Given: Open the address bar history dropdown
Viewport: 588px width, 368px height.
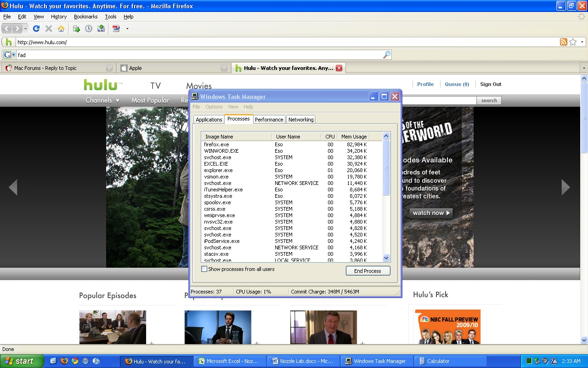Looking at the screenshot, I should click(x=582, y=42).
